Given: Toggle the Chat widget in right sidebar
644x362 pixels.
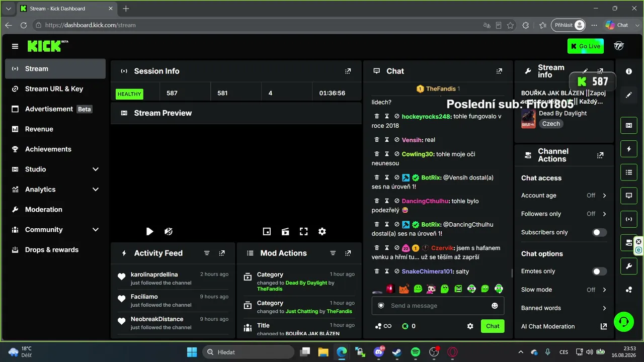Looking at the screenshot, I should click(629, 196).
